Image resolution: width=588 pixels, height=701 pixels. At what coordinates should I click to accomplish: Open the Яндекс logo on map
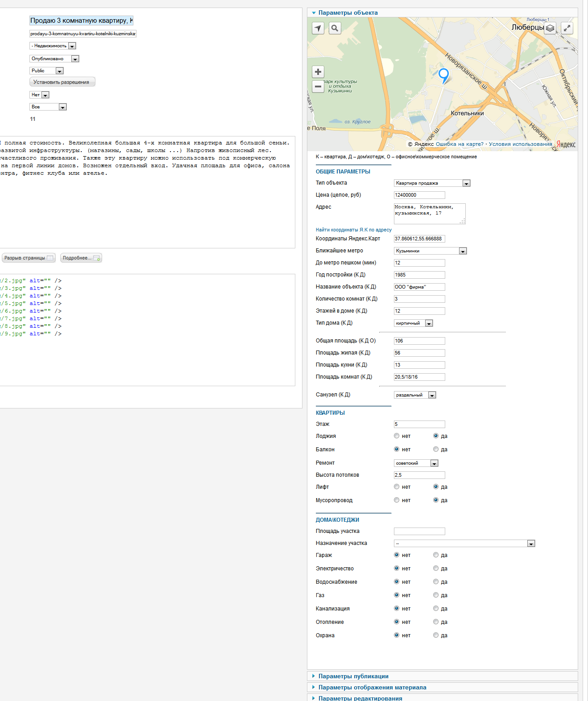coord(566,144)
